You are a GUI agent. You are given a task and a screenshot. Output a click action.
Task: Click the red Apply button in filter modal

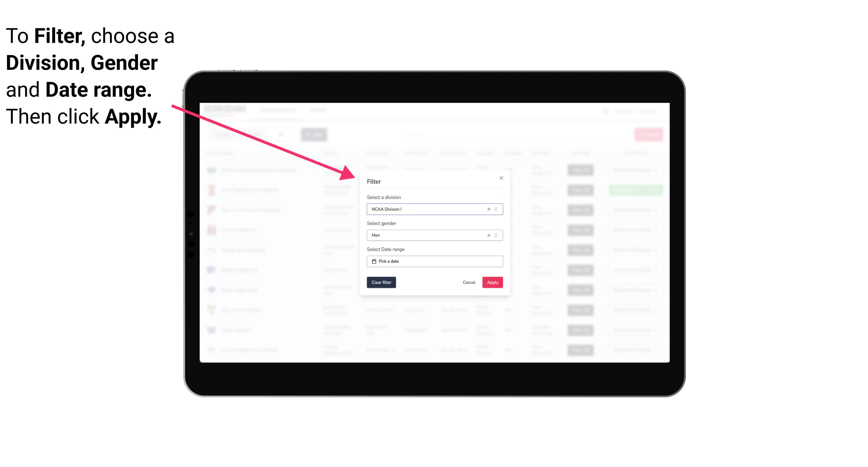(x=492, y=283)
